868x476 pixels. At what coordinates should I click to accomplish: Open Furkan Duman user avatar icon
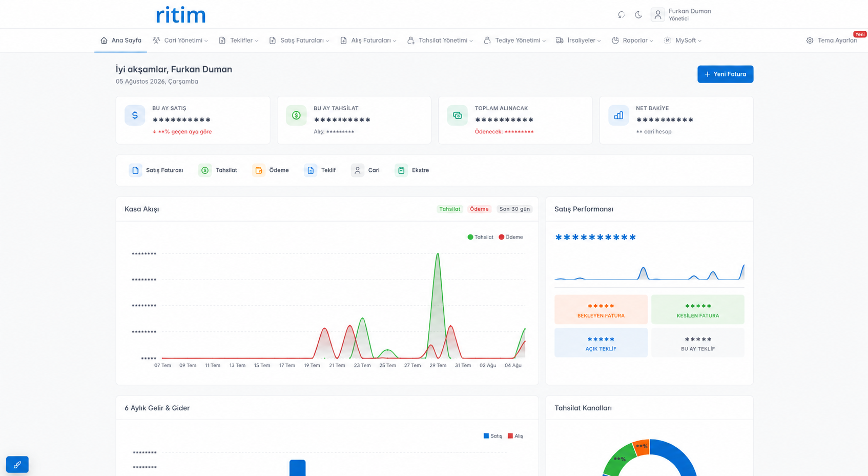pos(658,15)
